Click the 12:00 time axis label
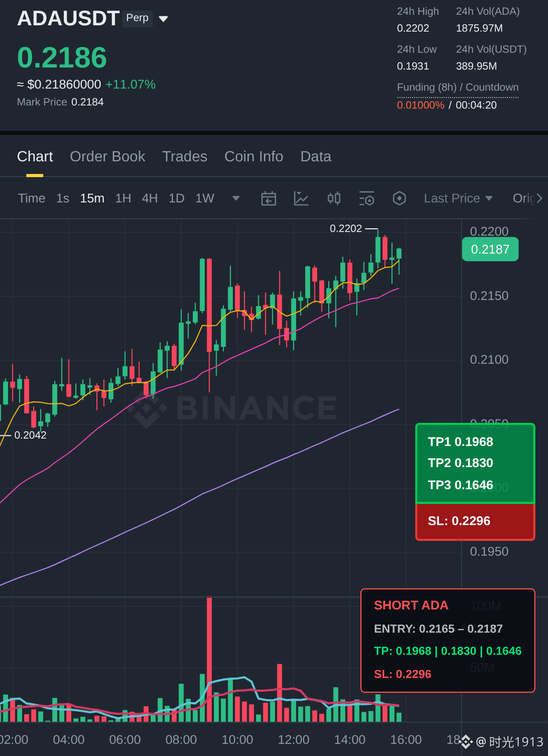This screenshot has width=548, height=756. pyautogui.click(x=293, y=740)
